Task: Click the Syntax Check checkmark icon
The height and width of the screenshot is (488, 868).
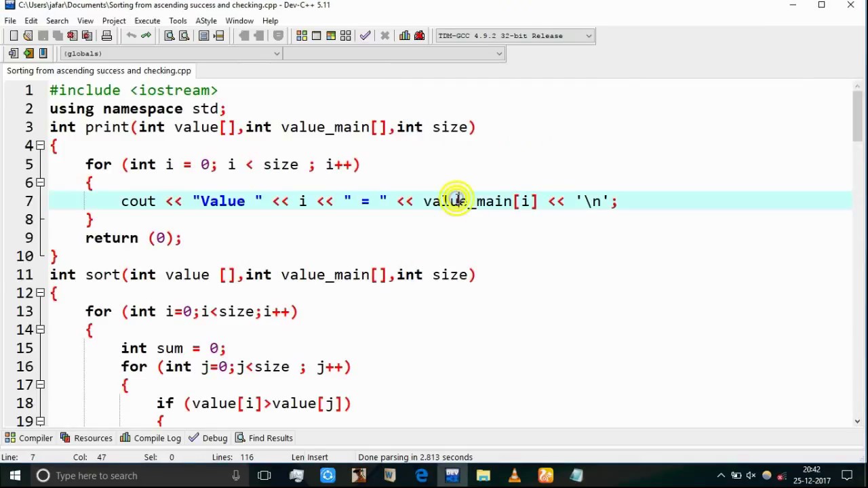Action: [x=366, y=36]
